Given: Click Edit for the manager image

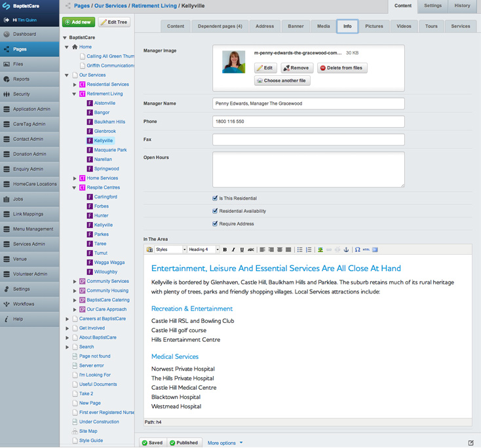Looking at the screenshot, I should [x=265, y=67].
